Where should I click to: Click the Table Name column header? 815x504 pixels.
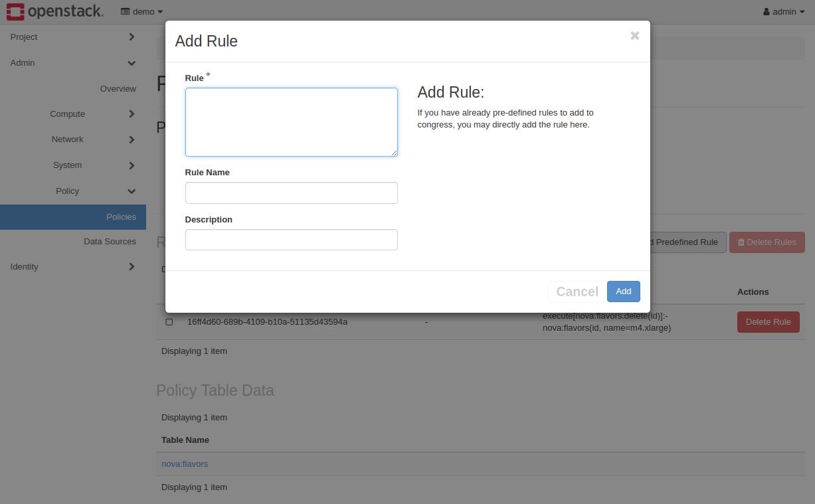pos(185,440)
